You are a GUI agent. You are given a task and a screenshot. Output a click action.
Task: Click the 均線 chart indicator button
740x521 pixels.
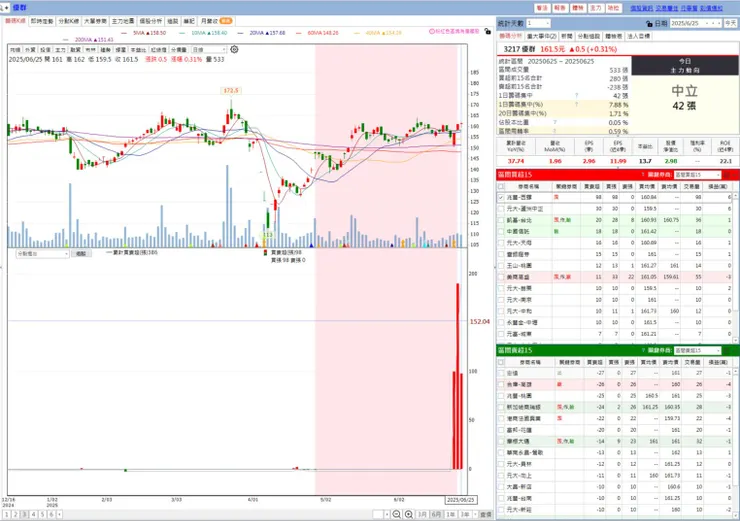(15, 50)
